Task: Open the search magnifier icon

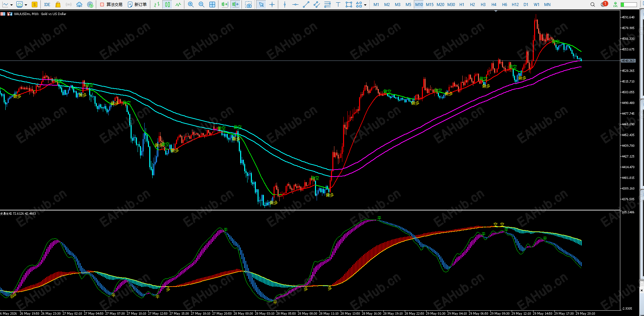Action: tap(593, 5)
